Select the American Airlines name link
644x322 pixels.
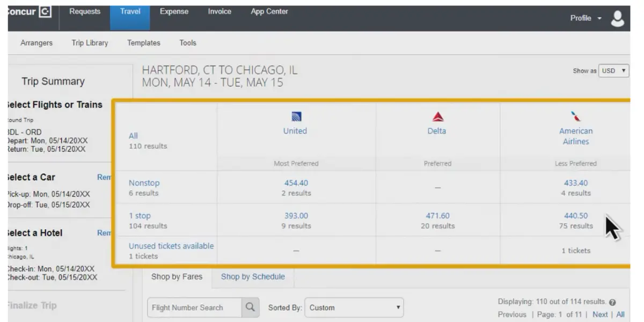[576, 136]
